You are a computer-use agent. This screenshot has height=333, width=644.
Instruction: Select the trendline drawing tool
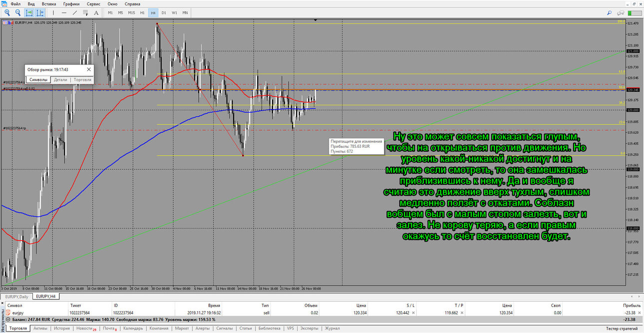[x=75, y=12]
